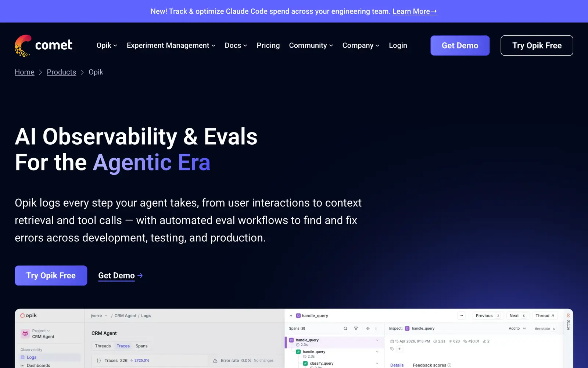The height and width of the screenshot is (368, 588).
Task: Click the Get Demo button in the header
Action: point(460,46)
